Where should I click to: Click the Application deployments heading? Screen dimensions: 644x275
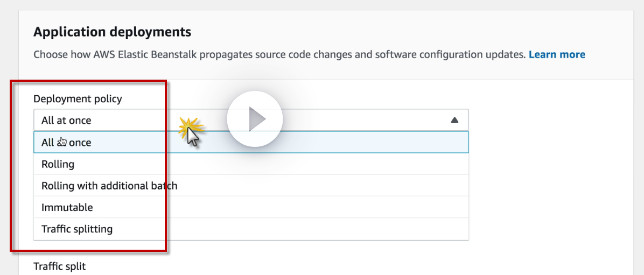tap(112, 32)
